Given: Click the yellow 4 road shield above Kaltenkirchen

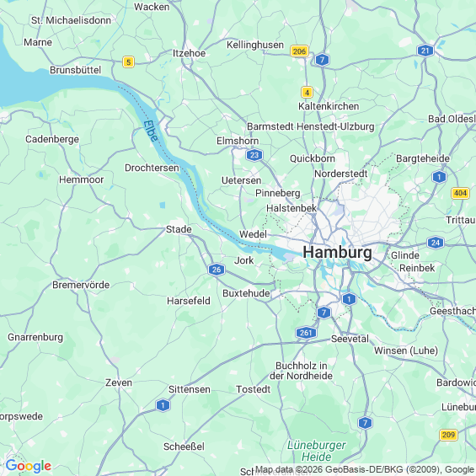Looking at the screenshot, I should coord(307,93).
